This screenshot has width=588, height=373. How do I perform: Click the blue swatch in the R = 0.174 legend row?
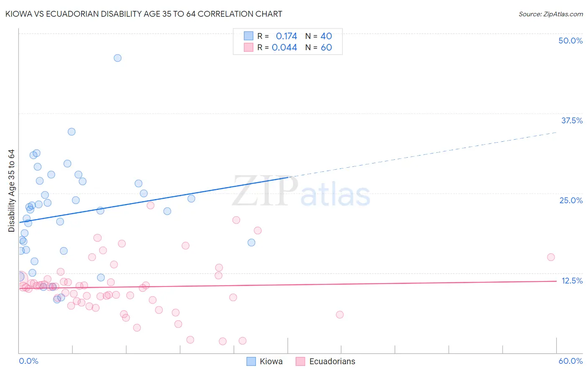(248, 36)
